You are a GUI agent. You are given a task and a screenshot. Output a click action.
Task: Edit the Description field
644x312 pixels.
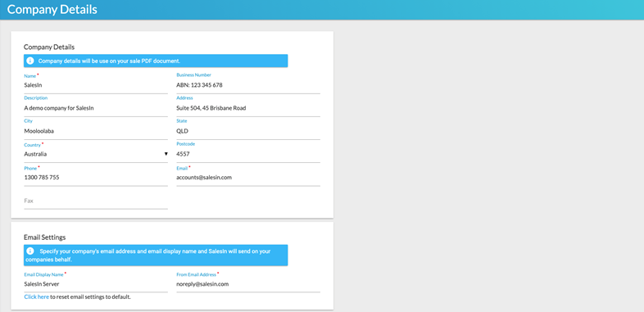(x=96, y=108)
